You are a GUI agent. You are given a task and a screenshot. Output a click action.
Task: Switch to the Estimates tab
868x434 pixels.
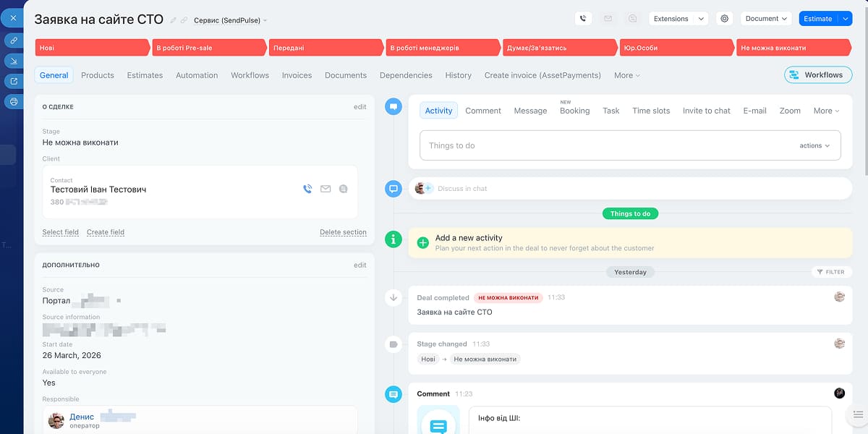coord(145,75)
